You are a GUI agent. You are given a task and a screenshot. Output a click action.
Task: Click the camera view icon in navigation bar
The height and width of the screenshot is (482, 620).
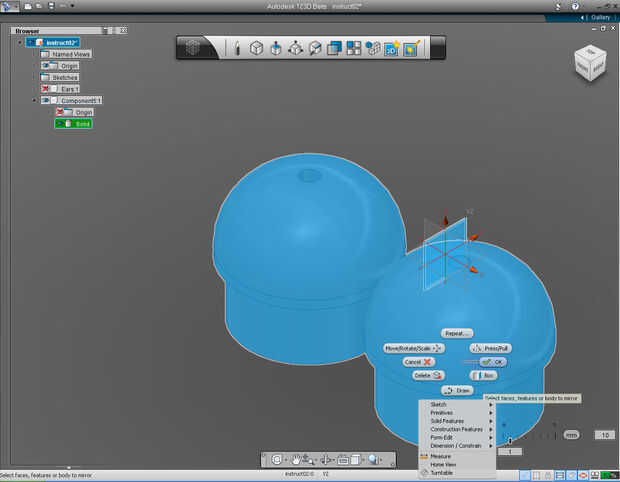[x=343, y=460]
